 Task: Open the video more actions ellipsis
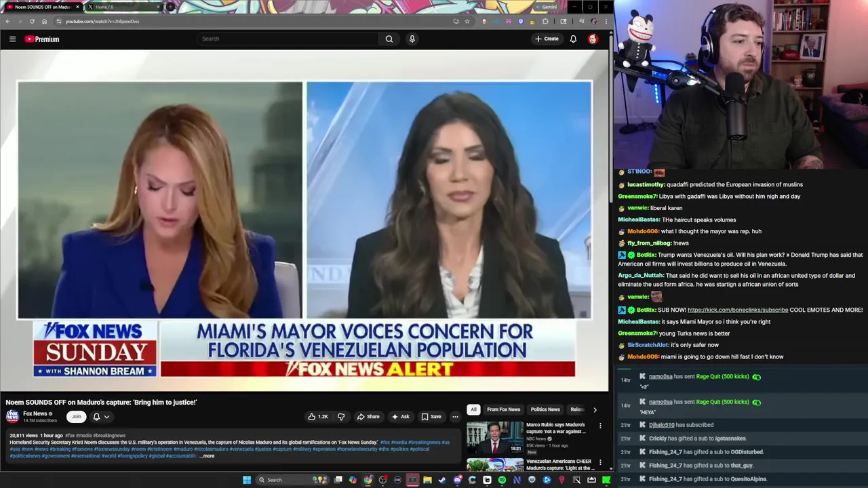[x=455, y=417]
